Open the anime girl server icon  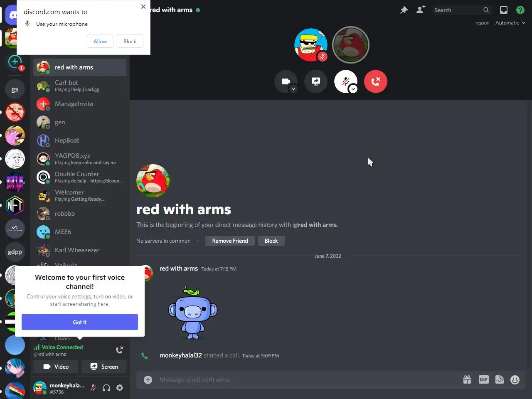point(15,368)
